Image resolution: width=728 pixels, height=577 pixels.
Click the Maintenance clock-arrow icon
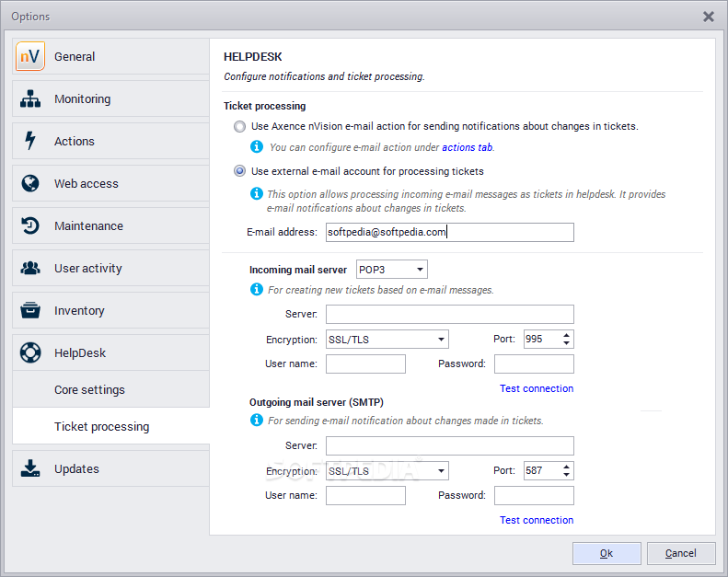tap(30, 225)
